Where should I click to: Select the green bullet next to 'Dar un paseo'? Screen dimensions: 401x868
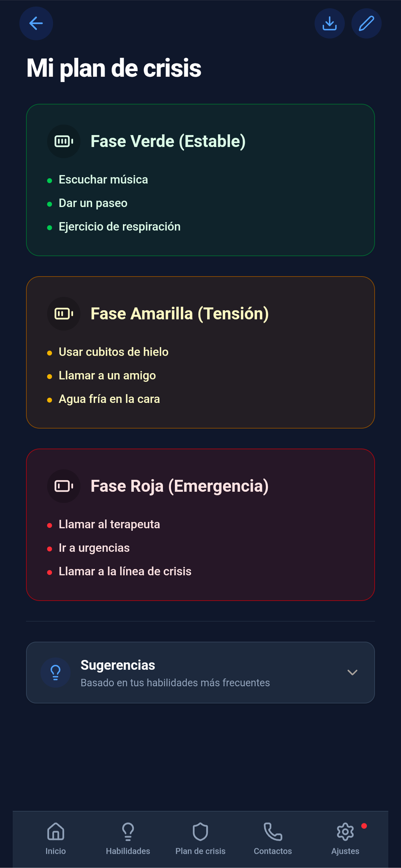coord(50,203)
